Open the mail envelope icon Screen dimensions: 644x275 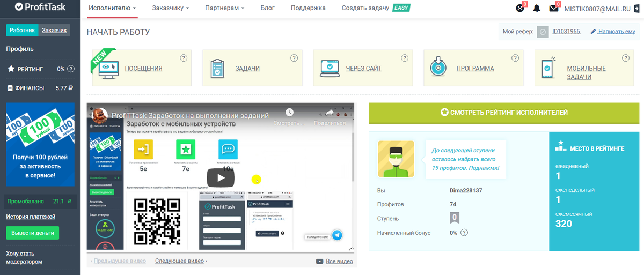coord(554,8)
